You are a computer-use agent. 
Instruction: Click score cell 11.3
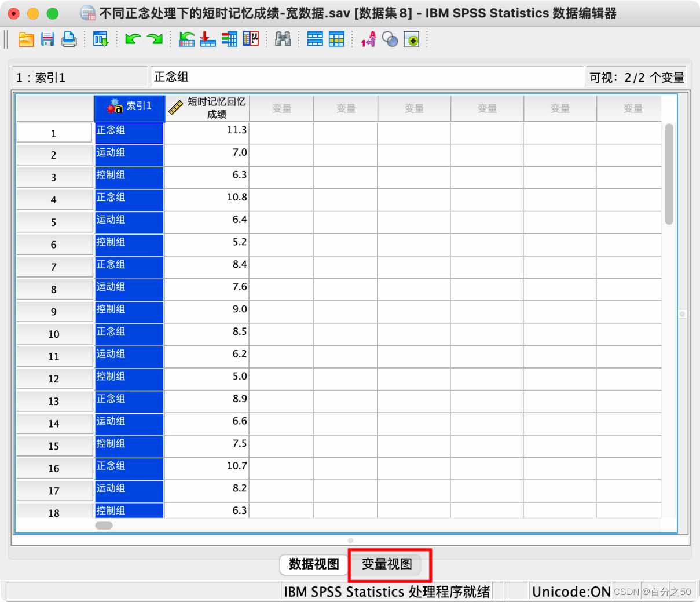[207, 133]
